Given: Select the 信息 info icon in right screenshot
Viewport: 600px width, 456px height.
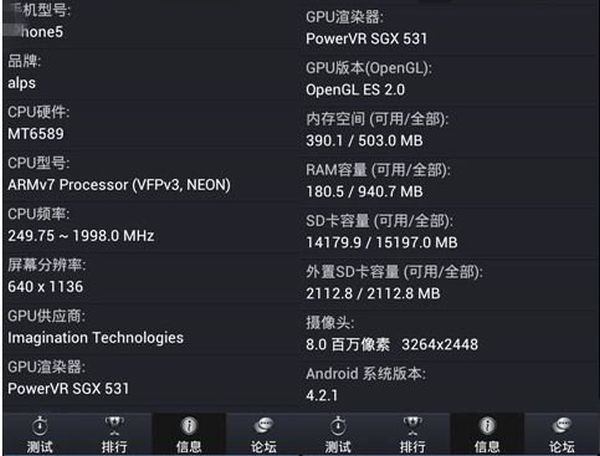Looking at the screenshot, I should pos(487,434).
